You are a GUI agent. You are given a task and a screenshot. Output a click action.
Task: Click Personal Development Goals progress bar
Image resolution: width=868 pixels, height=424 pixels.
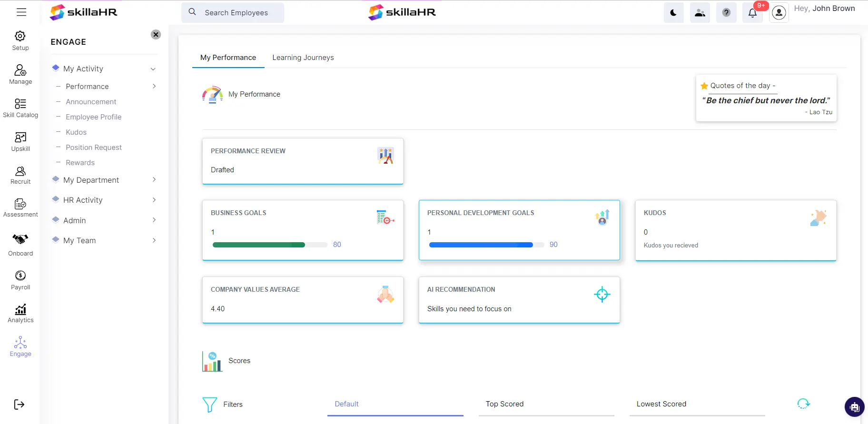click(486, 245)
